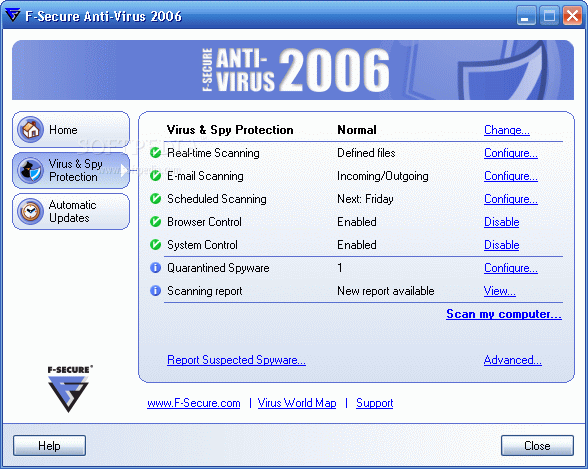Click the info icon beside Quarantined Spyware
588x469 pixels.
(x=155, y=268)
